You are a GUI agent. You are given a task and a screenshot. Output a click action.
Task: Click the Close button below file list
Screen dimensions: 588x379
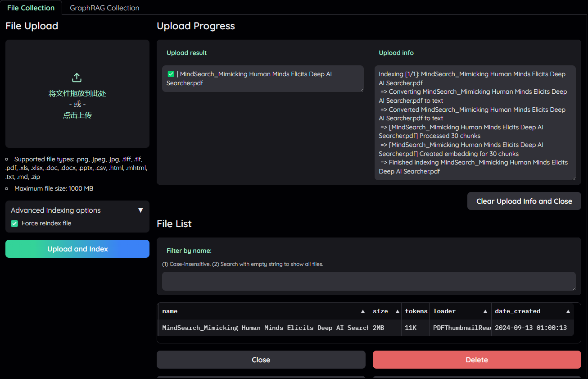point(261,360)
